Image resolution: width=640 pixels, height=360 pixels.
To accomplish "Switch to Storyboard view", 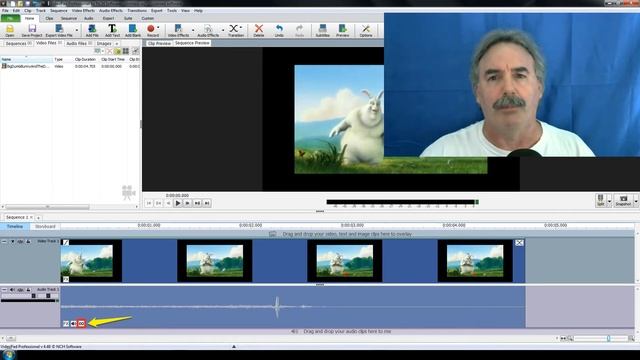I will tap(45, 227).
